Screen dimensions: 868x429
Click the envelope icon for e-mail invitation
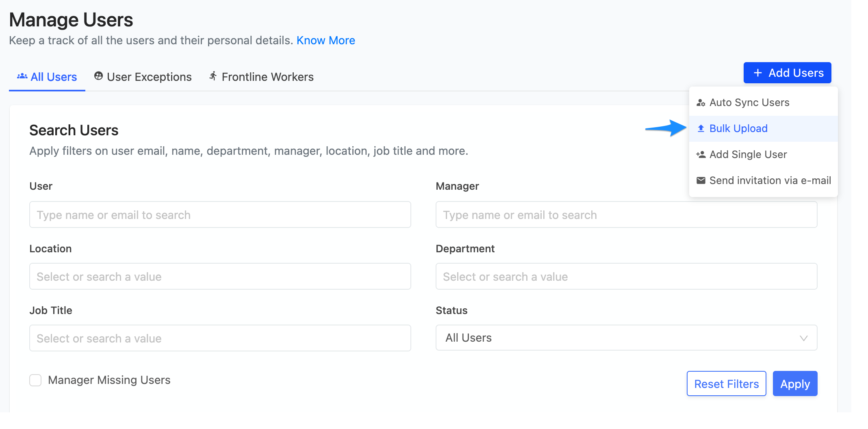(x=701, y=180)
